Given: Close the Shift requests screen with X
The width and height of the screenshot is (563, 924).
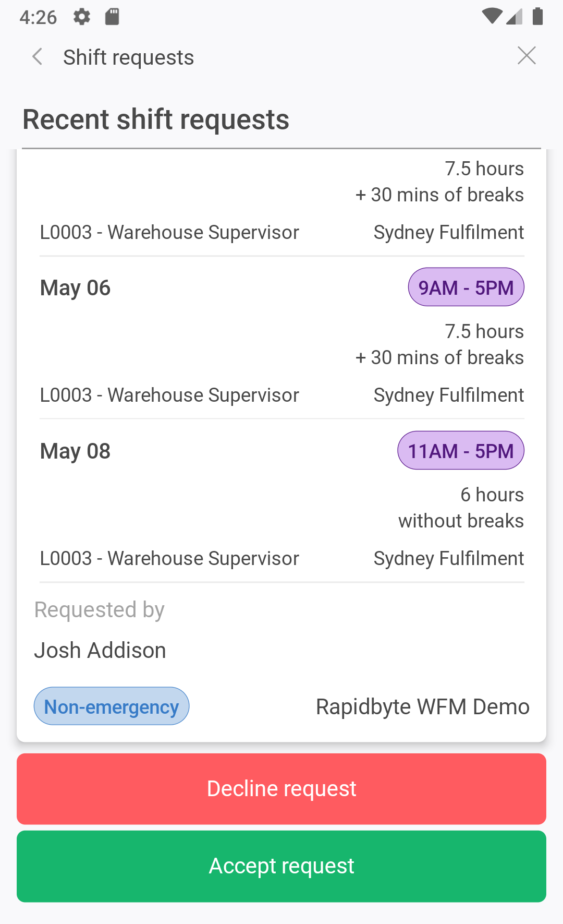Looking at the screenshot, I should [527, 55].
